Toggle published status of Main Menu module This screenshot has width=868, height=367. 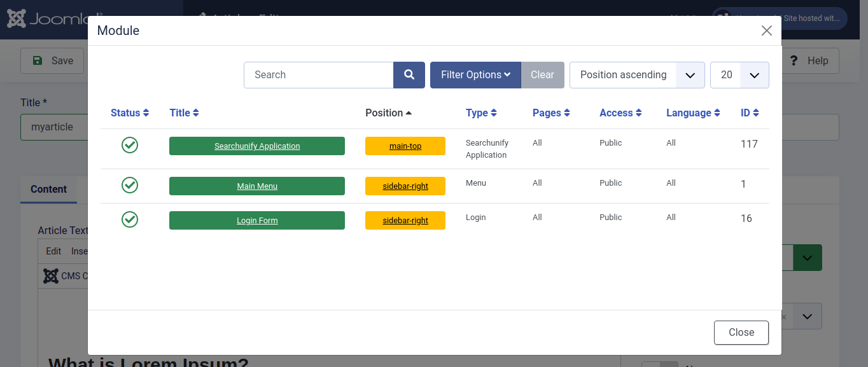point(130,185)
